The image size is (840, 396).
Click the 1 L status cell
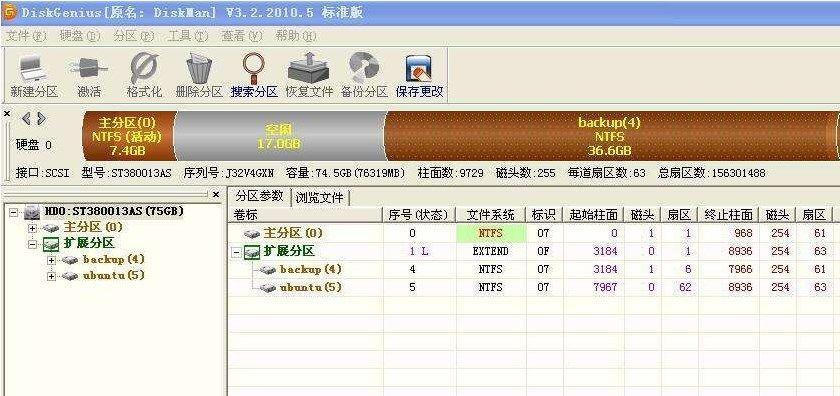tap(419, 251)
